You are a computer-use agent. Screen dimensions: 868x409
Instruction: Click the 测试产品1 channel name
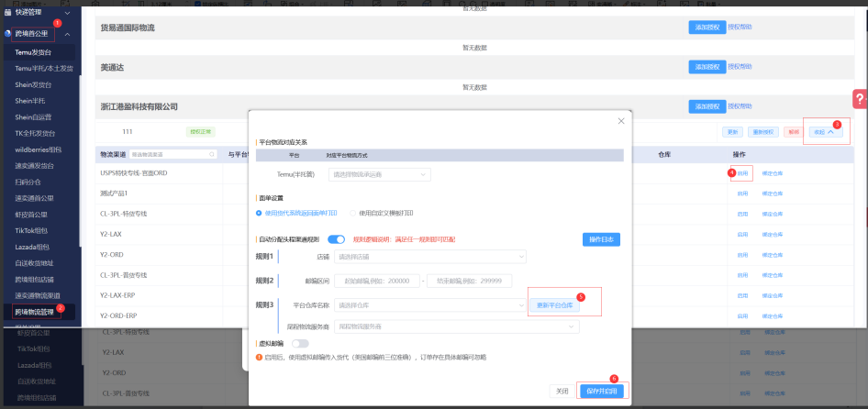pyautogui.click(x=115, y=193)
